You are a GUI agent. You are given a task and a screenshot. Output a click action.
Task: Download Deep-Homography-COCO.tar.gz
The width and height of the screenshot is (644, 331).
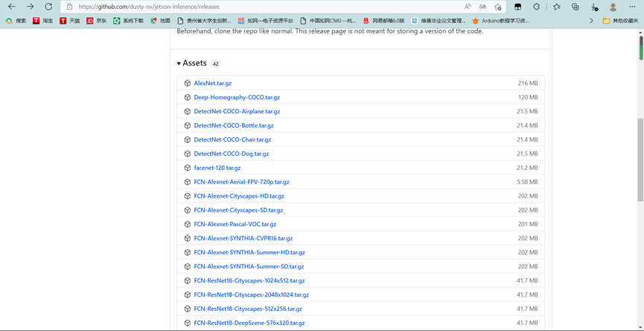(x=237, y=98)
